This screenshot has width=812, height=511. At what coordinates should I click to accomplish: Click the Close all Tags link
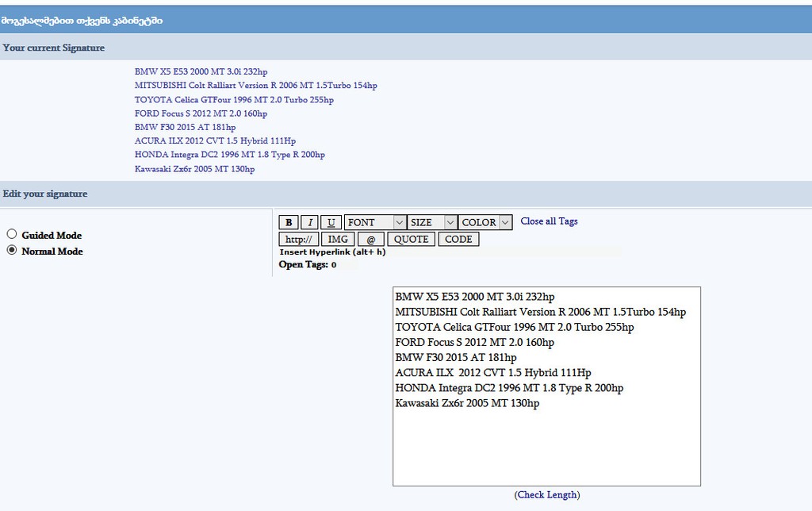[549, 221]
